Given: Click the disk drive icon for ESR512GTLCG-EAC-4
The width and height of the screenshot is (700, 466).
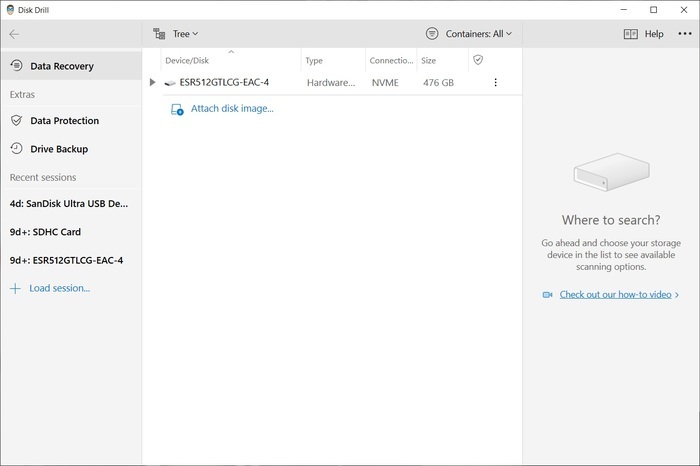Looking at the screenshot, I should coord(170,83).
